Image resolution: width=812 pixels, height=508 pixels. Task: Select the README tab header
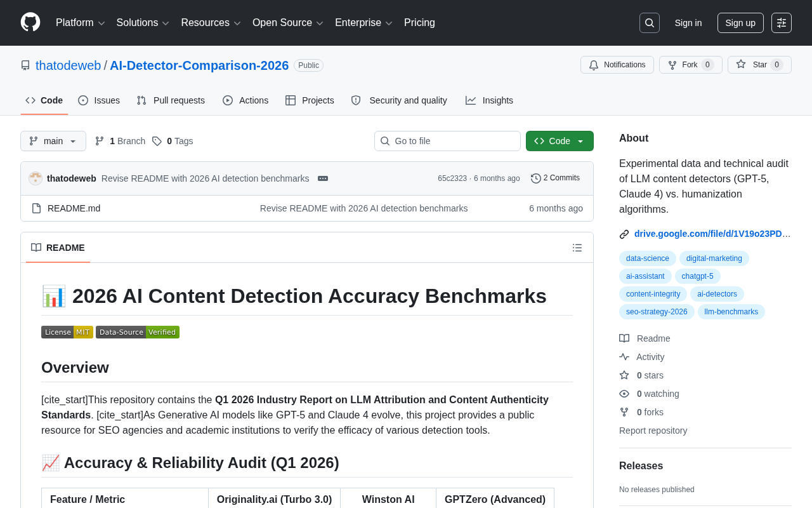coord(58,248)
